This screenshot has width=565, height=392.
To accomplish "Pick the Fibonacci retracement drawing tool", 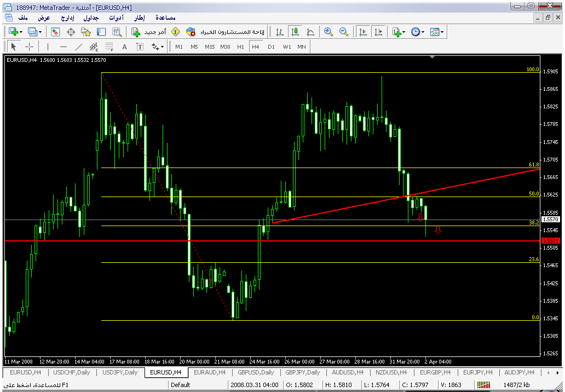I will point(109,47).
